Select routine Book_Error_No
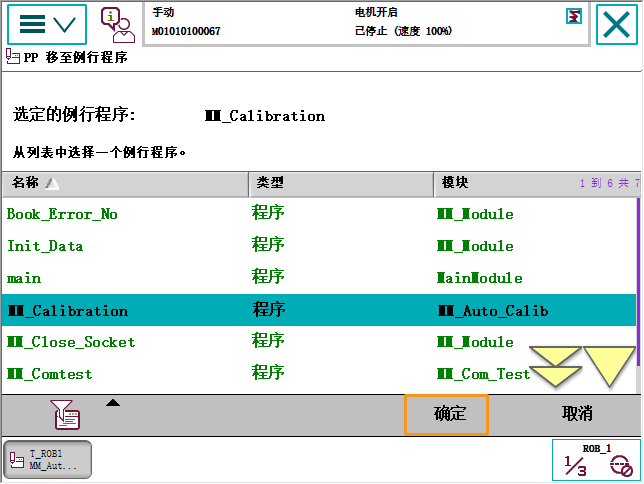 (x=319, y=214)
